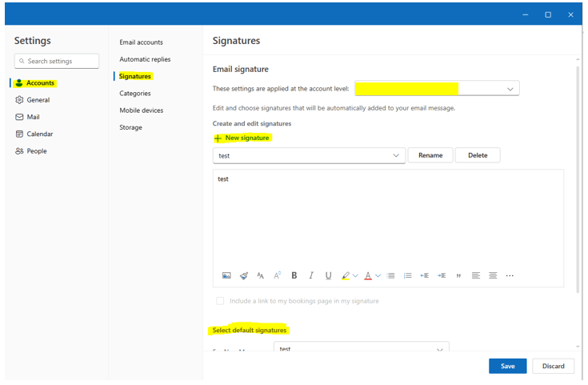
Task: Toggle underline formatting
Action: click(x=328, y=276)
